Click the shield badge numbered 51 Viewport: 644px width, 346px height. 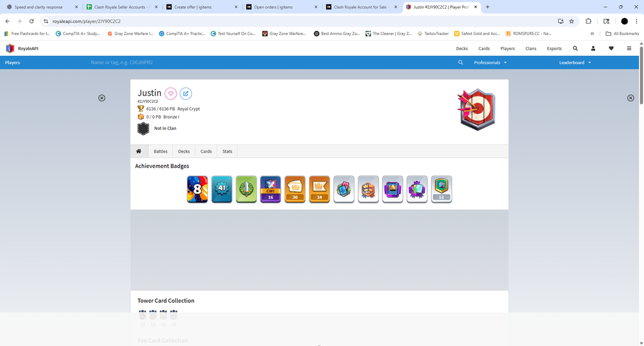point(442,189)
